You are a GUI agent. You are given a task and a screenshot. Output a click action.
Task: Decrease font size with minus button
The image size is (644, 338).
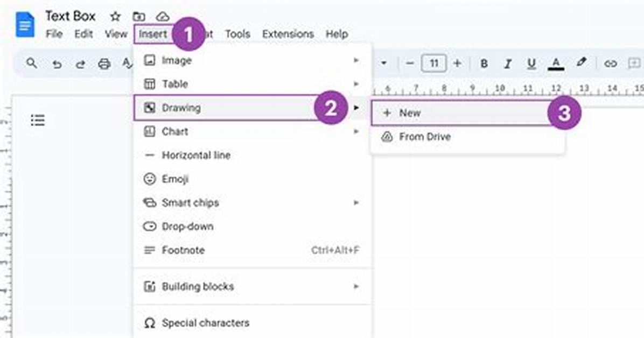(409, 64)
